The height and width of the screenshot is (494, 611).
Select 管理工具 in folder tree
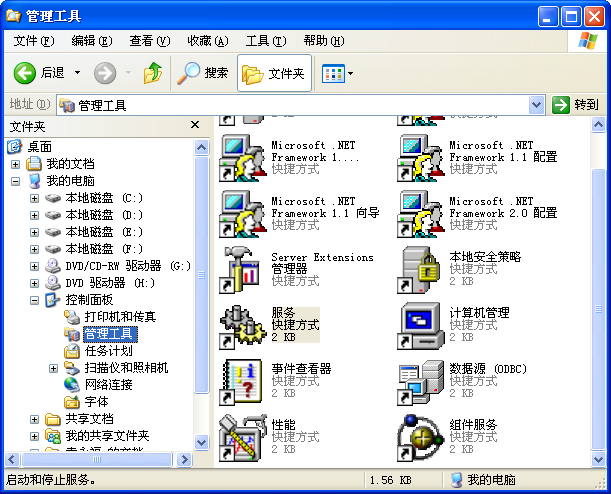(x=110, y=334)
